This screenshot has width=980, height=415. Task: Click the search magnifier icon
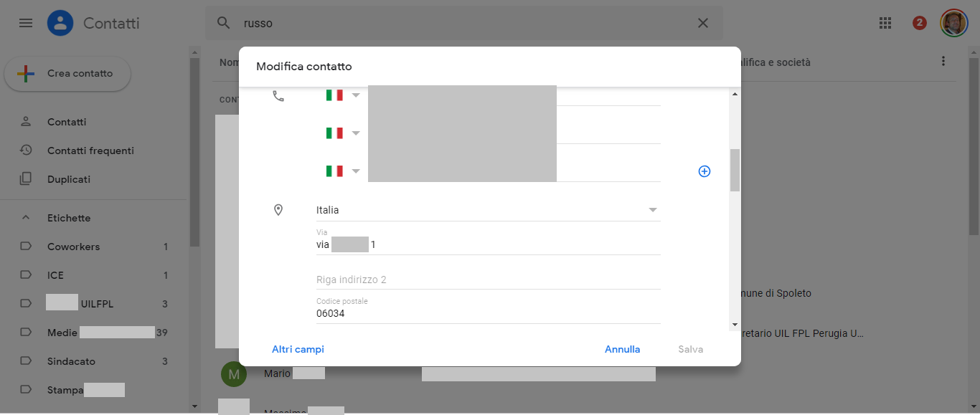[224, 23]
